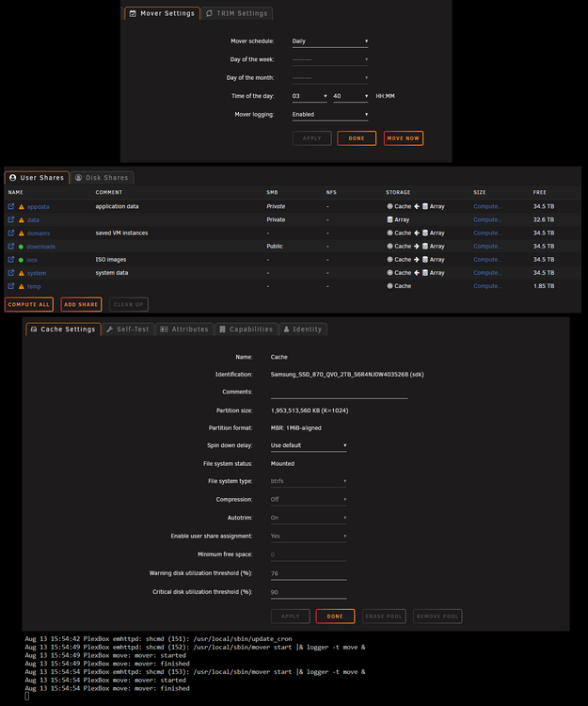Click the arrow icon in system storage
This screenshot has width=588, height=706.
click(417, 273)
